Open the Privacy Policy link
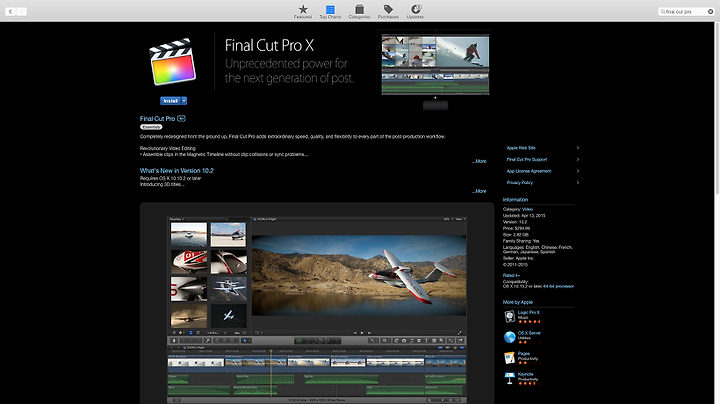Screen dimensions: 720x404 coord(519,182)
